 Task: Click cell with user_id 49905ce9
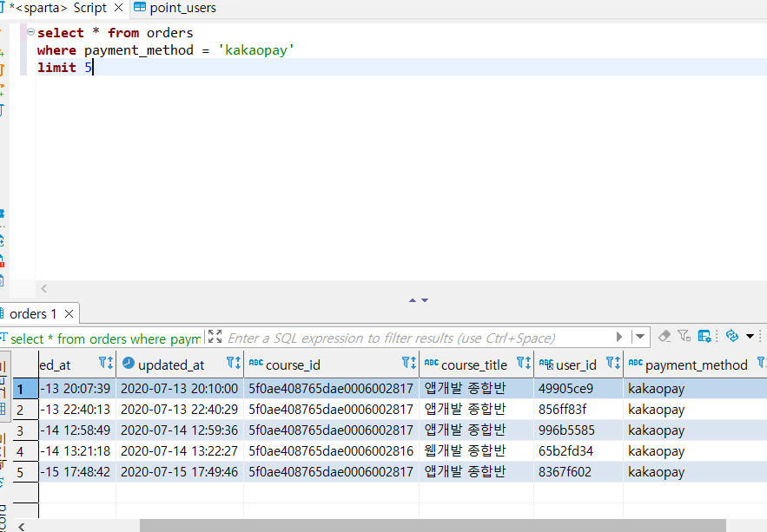coord(579,389)
